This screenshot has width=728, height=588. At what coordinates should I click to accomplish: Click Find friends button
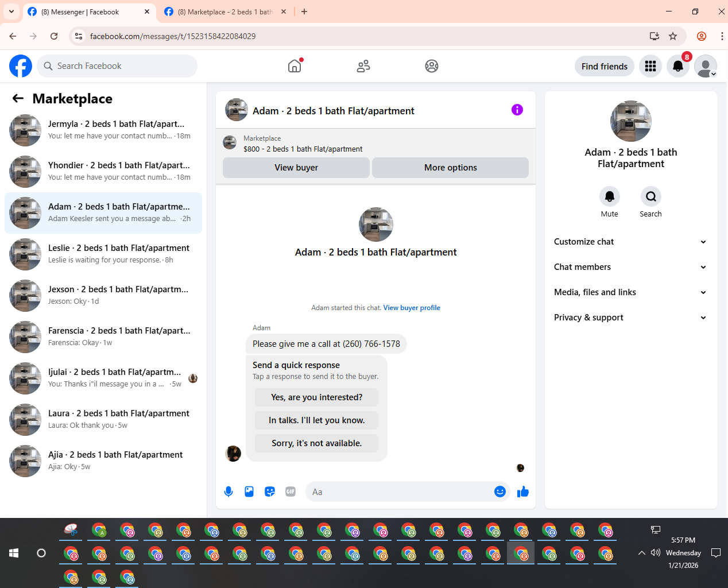pyautogui.click(x=605, y=66)
